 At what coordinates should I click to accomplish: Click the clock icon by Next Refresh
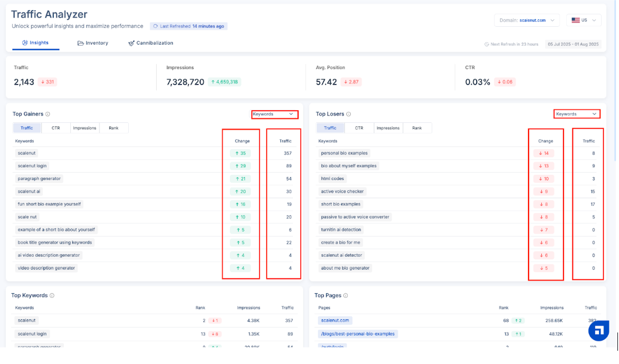(486, 44)
